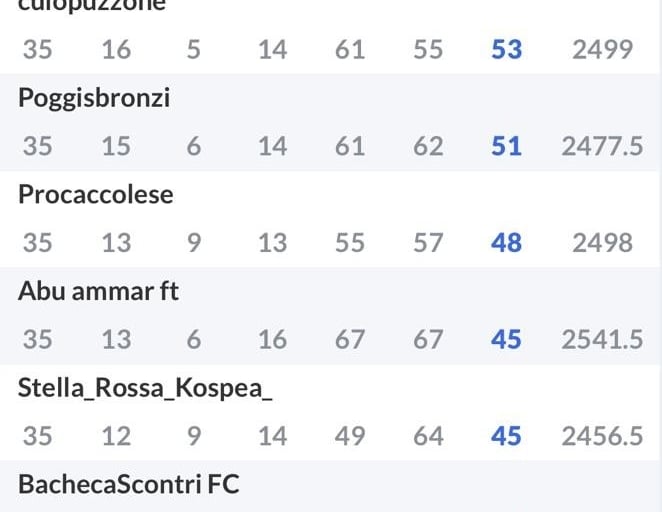Click the 2498 total score
Screen dimensions: 662x512
pyautogui.click(x=602, y=243)
